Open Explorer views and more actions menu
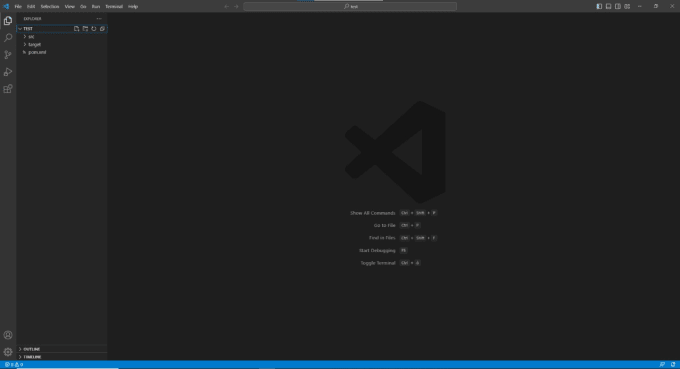Viewport: 680px width, 369px height. coord(99,19)
